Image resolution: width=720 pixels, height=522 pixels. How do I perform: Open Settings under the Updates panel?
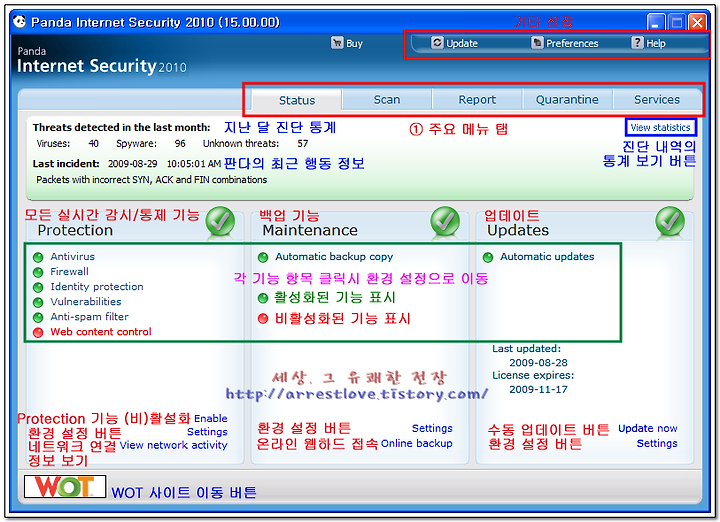(x=657, y=443)
